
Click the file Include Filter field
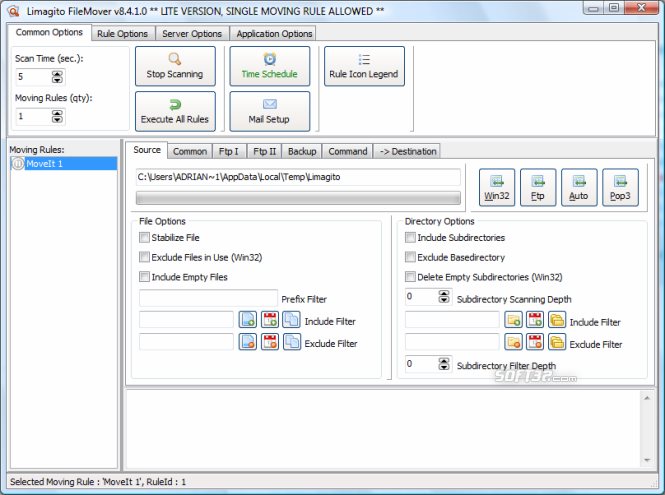[x=187, y=319]
